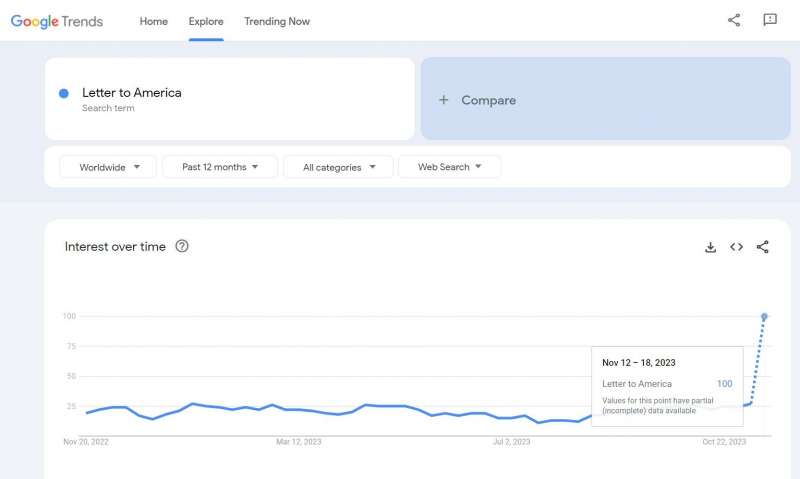800x479 pixels.
Task: Open the embed code icon
Action: click(736, 247)
